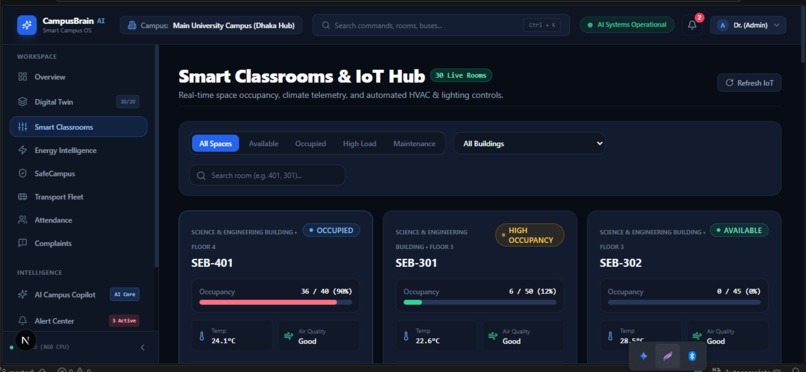This screenshot has width=806, height=372.
Task: Click the SEB-401 occupancy progress bar
Action: [276, 303]
